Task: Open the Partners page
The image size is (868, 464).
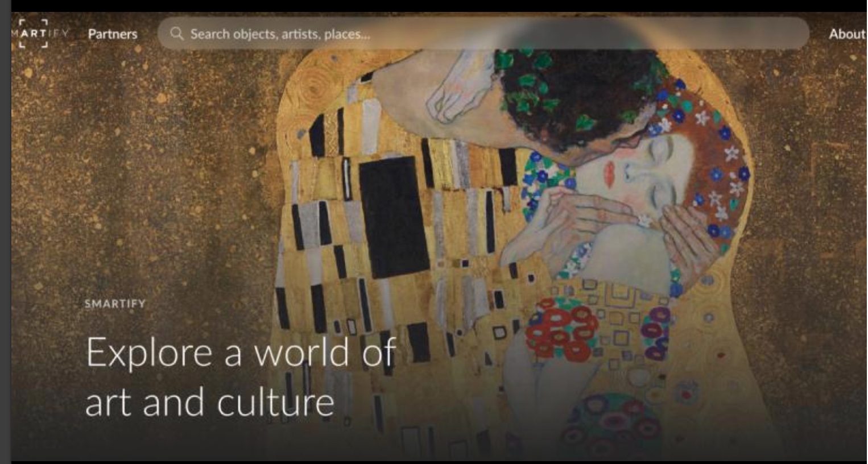Action: pyautogui.click(x=113, y=34)
